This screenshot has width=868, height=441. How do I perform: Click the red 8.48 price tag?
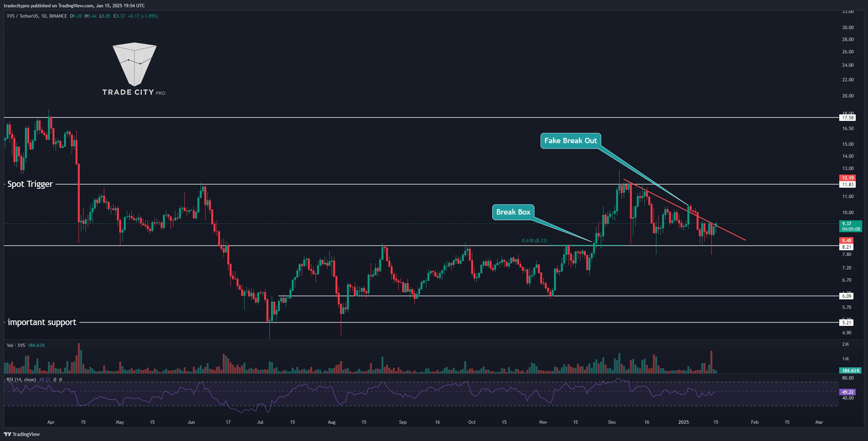click(x=847, y=241)
